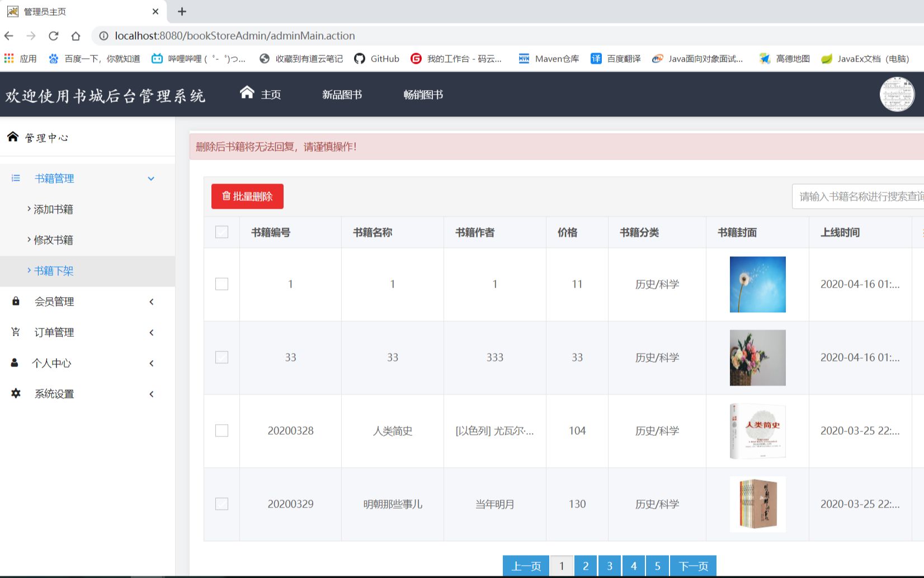The width and height of the screenshot is (924, 578).
Task: Go to 下一页 in pagination
Action: coord(693,566)
